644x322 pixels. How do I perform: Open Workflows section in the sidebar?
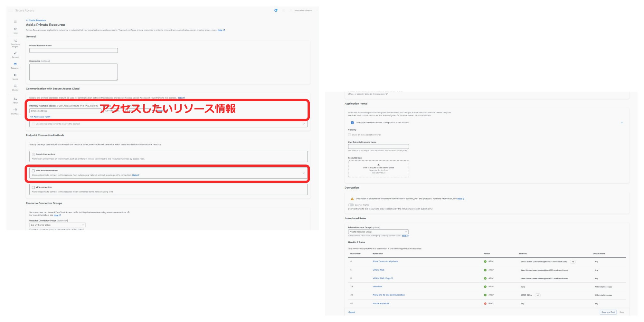pos(15,111)
